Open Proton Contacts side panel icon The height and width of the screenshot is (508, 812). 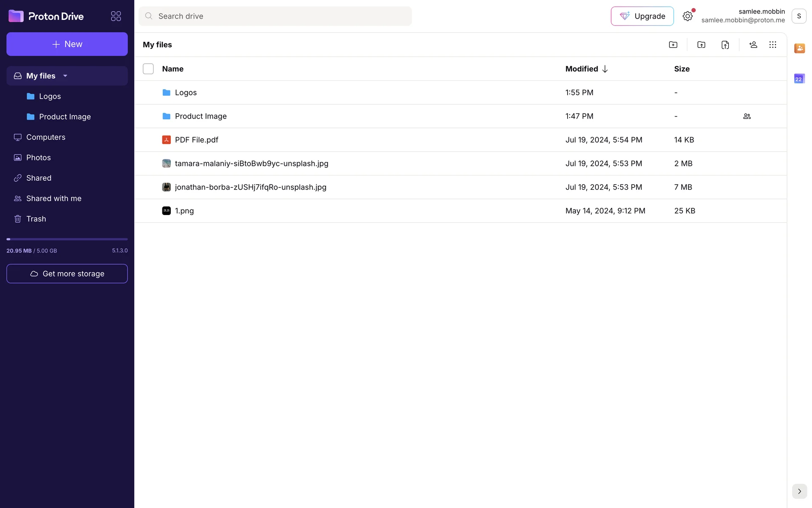click(x=799, y=48)
